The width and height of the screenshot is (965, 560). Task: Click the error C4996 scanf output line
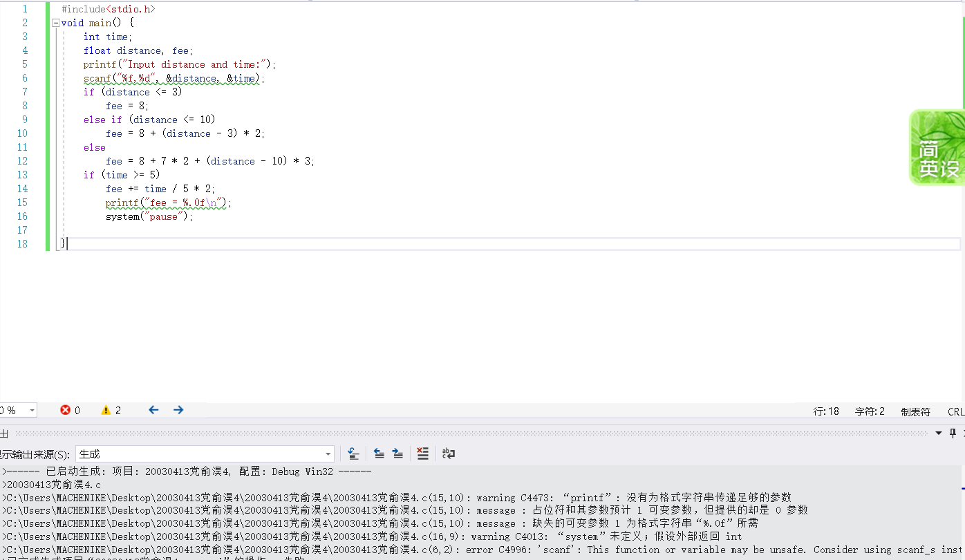pos(482,550)
